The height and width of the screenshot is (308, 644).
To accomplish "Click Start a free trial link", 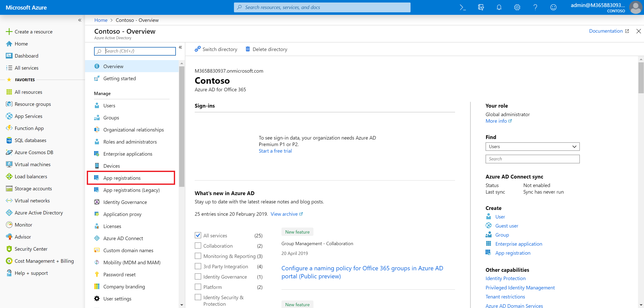I will click(x=275, y=151).
